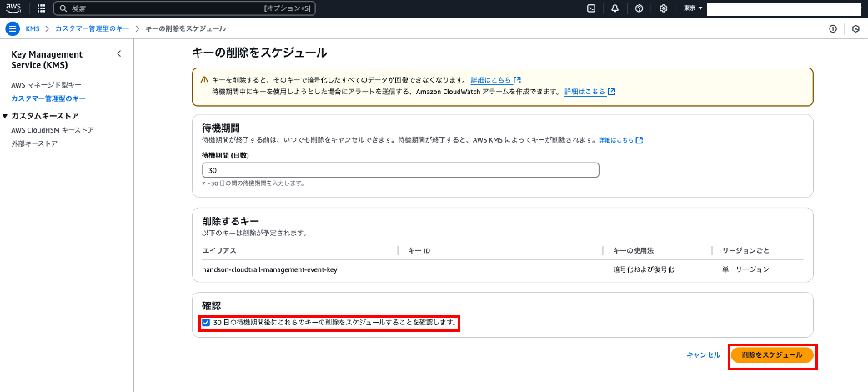The height and width of the screenshot is (392, 868).
Task: Click the Key Management Service (KMS) sidebar title
Action: [47, 59]
